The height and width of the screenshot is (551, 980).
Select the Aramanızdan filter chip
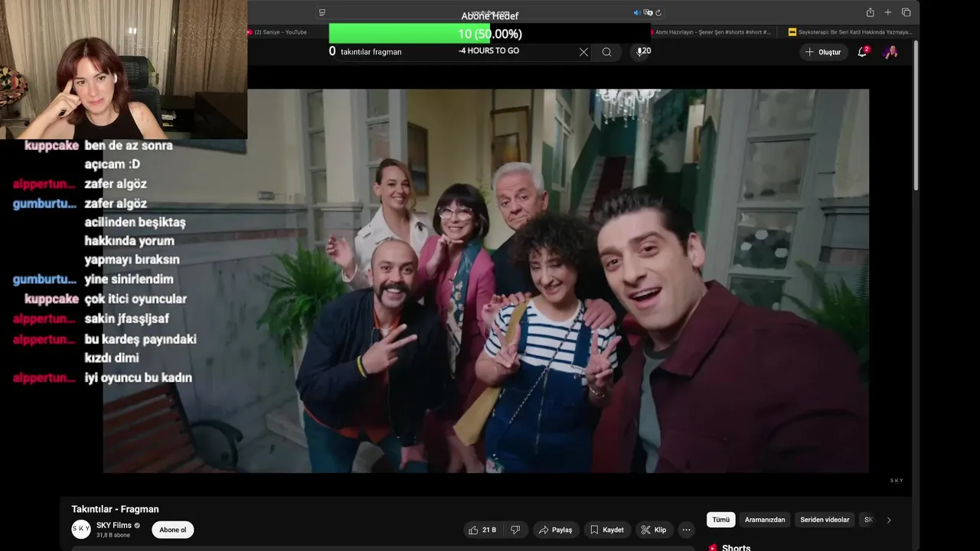pyautogui.click(x=765, y=520)
